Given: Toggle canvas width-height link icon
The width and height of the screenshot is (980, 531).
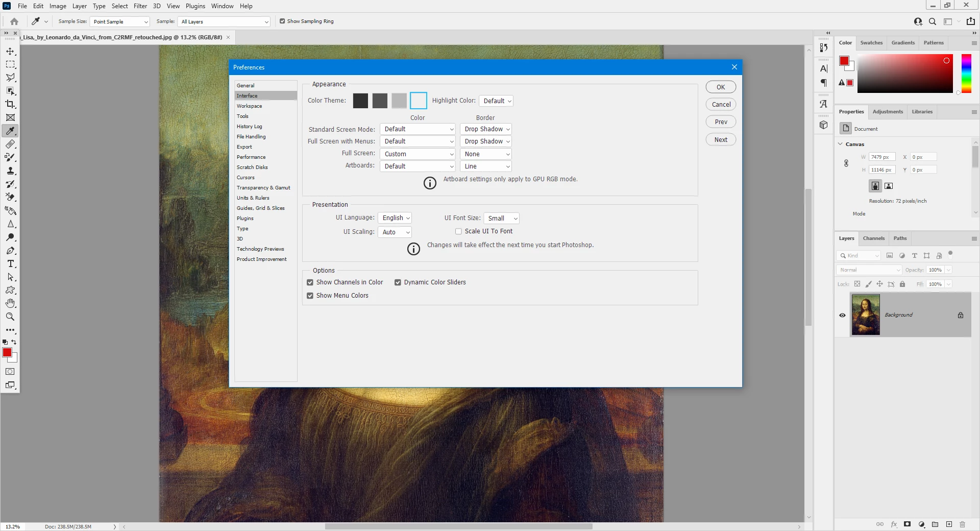Looking at the screenshot, I should pos(846,163).
